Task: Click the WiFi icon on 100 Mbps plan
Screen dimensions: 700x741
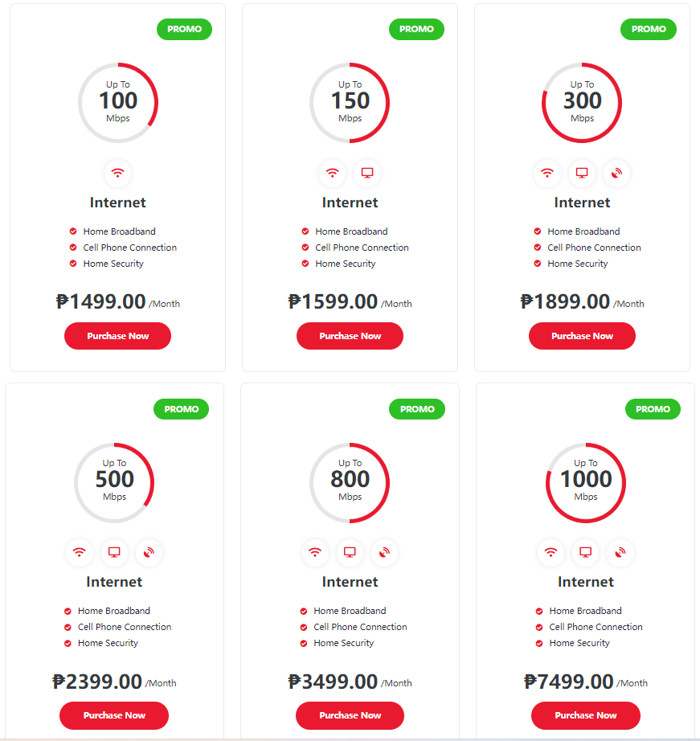Action: 117,173
